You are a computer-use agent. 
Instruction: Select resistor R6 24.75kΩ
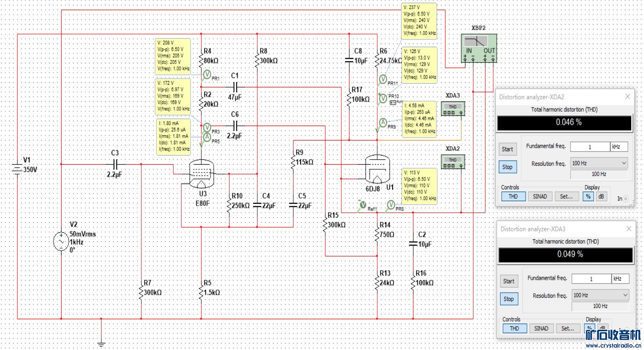click(x=377, y=60)
